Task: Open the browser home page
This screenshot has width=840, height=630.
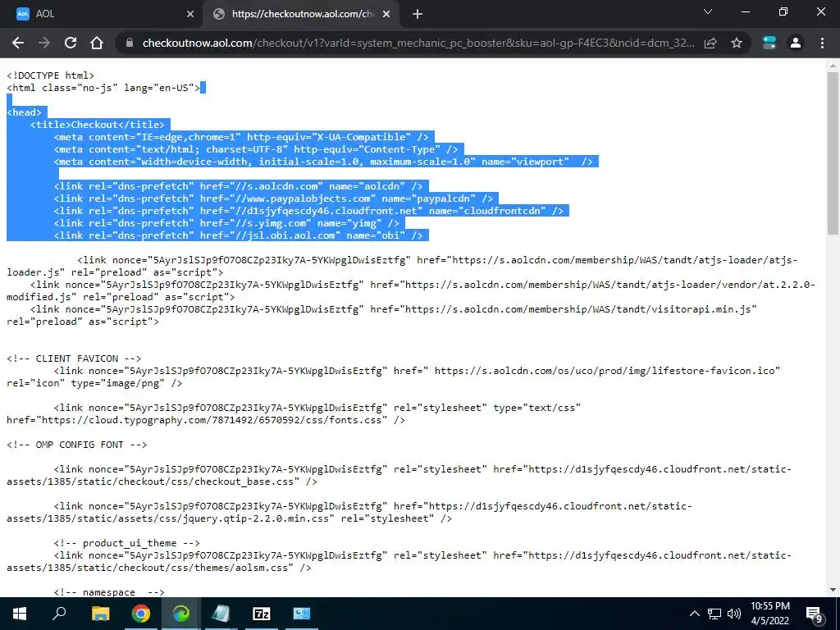Action: coord(97,43)
